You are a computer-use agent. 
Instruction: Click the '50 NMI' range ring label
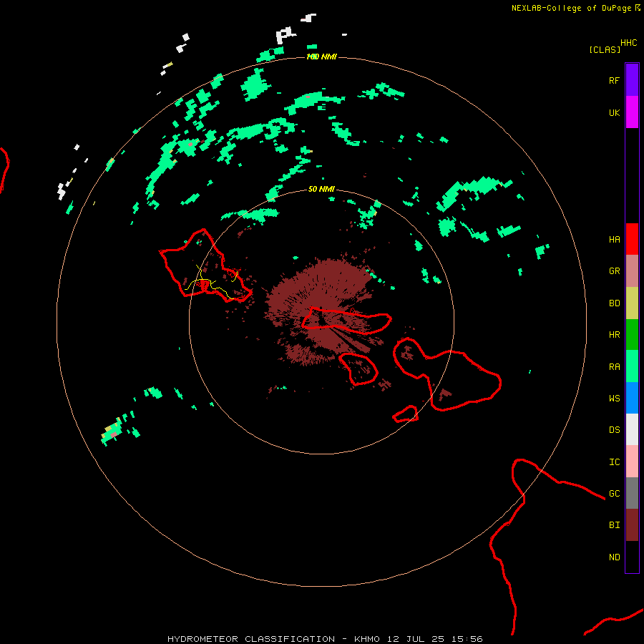click(x=321, y=189)
